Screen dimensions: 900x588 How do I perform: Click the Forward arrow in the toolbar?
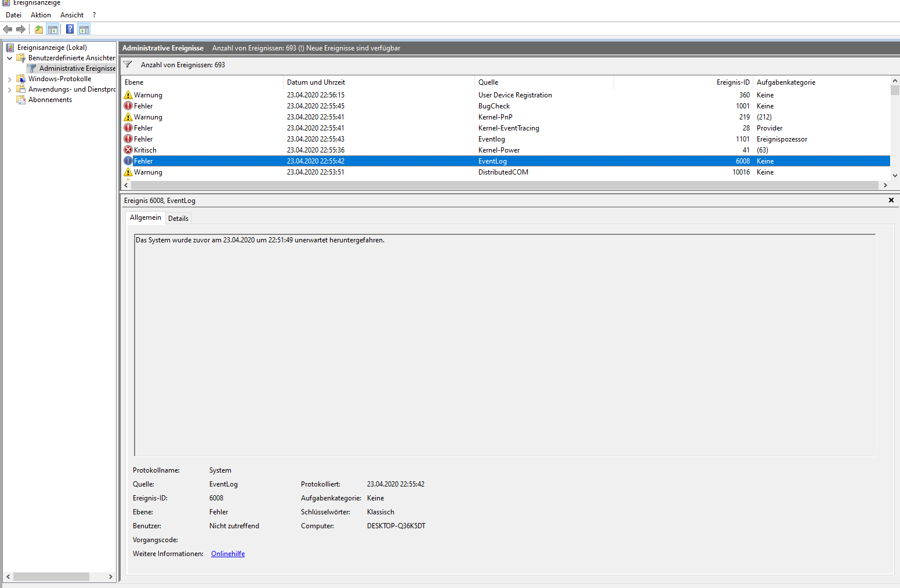coord(21,30)
